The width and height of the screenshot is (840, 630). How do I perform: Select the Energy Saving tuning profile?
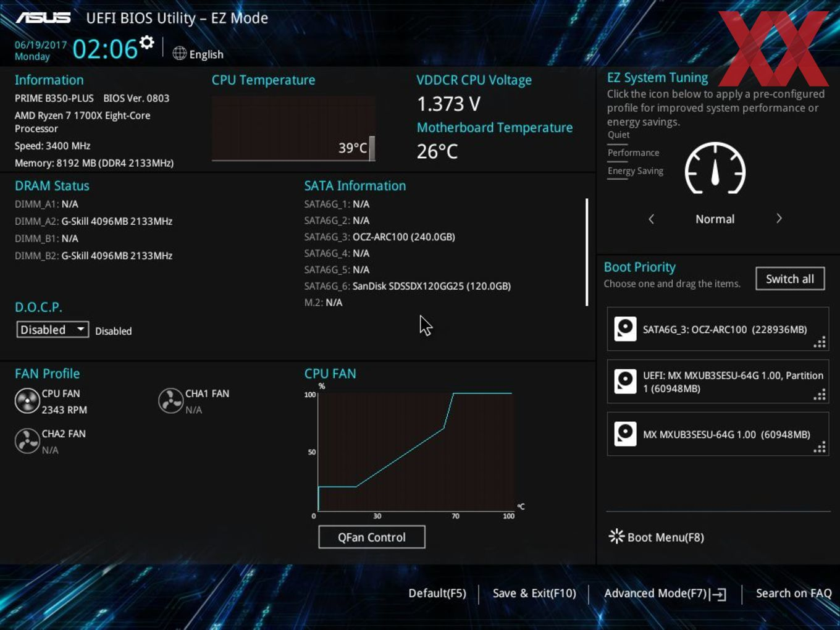point(635,171)
